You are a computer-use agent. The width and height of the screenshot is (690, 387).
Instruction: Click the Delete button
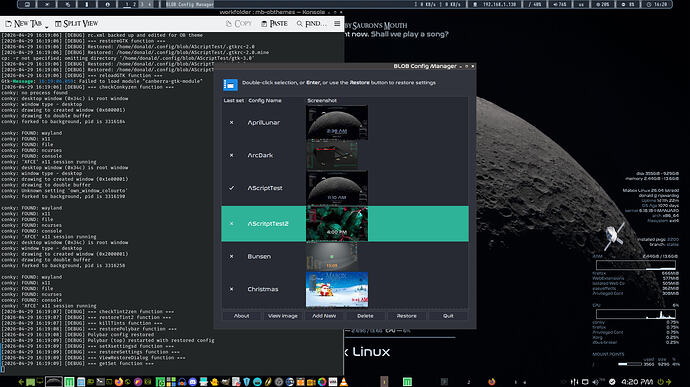click(x=365, y=316)
